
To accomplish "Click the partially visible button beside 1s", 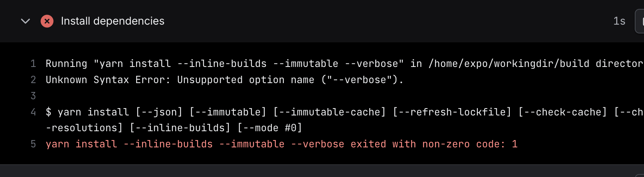I will [640, 22].
